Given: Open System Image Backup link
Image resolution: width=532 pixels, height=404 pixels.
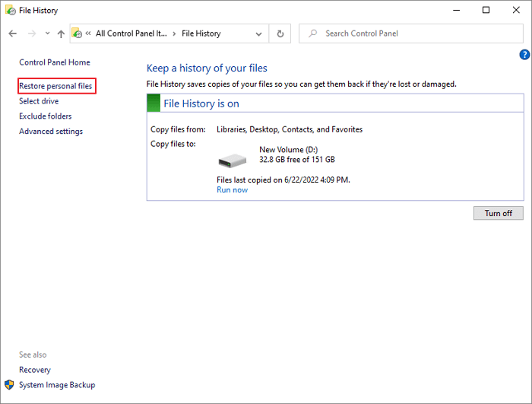Looking at the screenshot, I should pos(57,385).
